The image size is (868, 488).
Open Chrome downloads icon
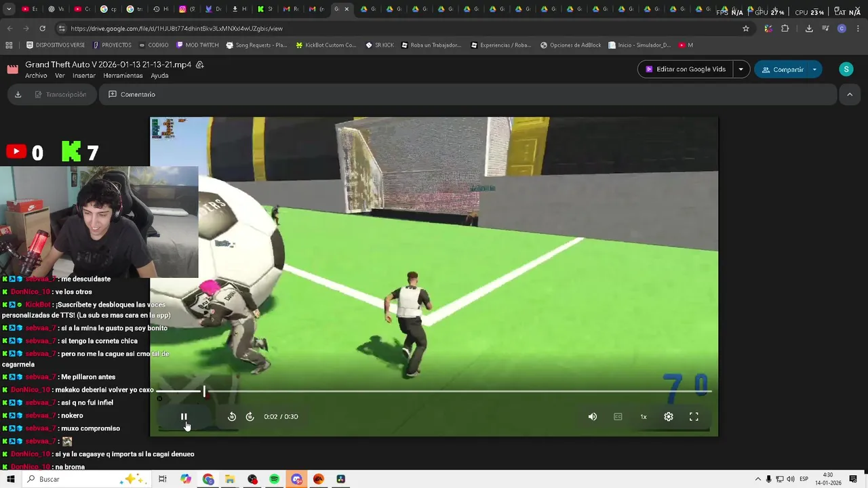pos(809,28)
